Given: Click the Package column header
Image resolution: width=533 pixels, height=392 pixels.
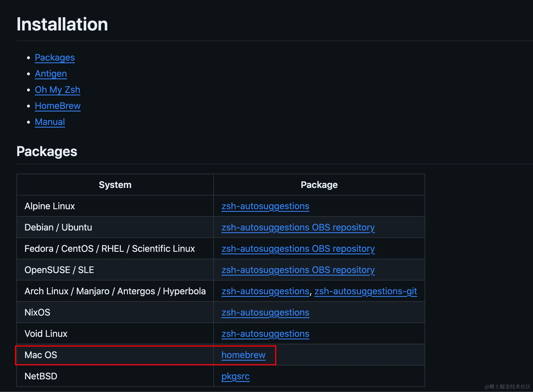Looking at the screenshot, I should [x=319, y=185].
